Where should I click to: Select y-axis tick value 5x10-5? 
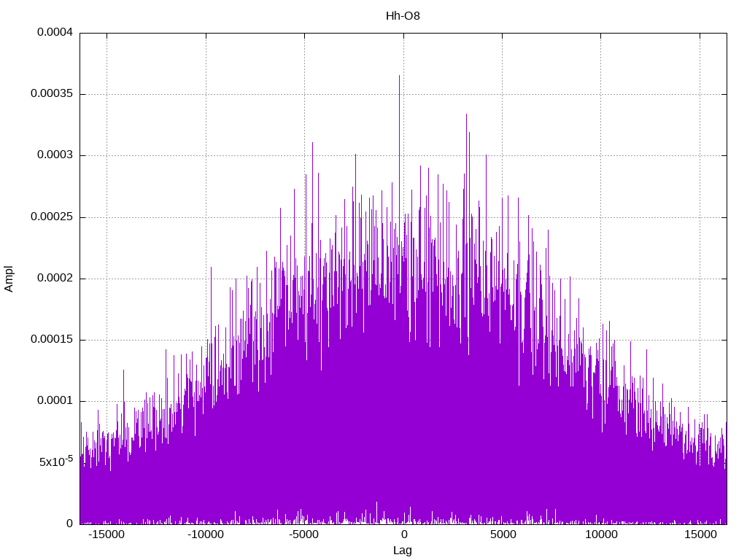click(x=56, y=461)
